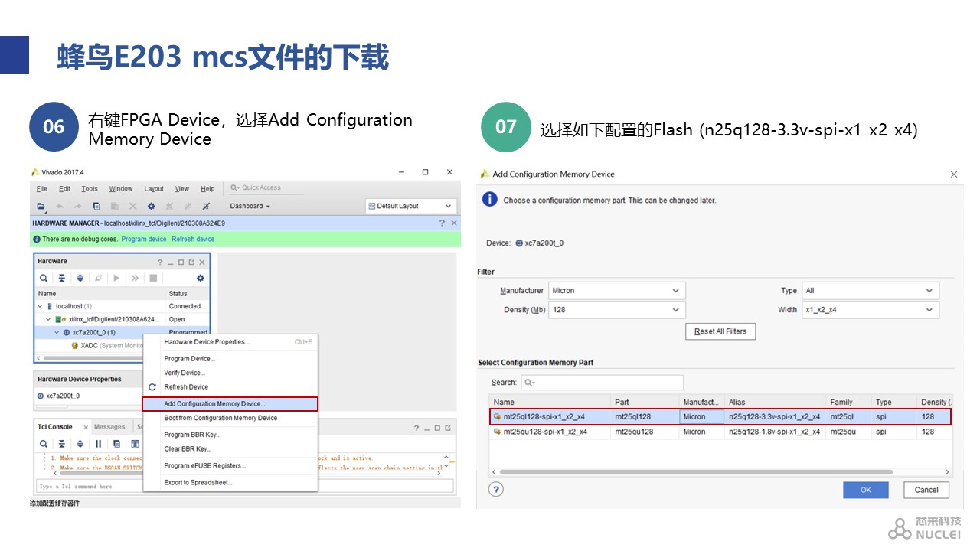The width and height of the screenshot is (980, 551).
Task: Click the OK button in dialog
Action: pyautogui.click(x=865, y=490)
